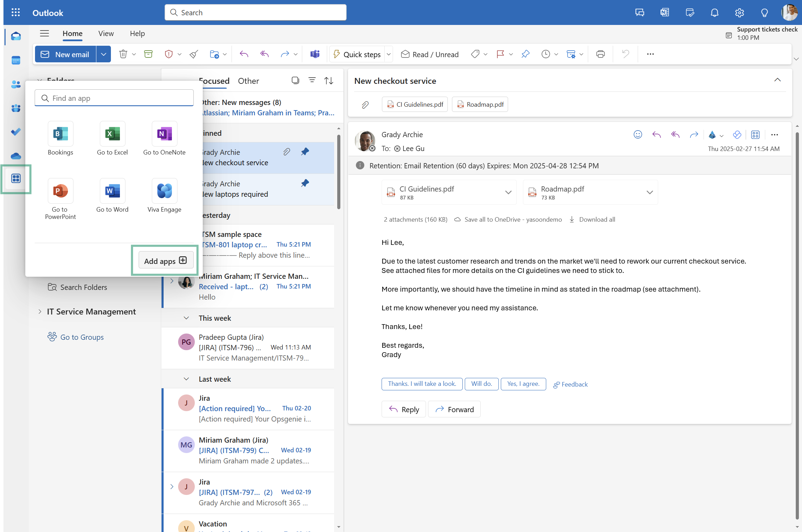Image resolution: width=802 pixels, height=532 pixels.
Task: Click the emoji reaction icon on email
Action: 638,135
